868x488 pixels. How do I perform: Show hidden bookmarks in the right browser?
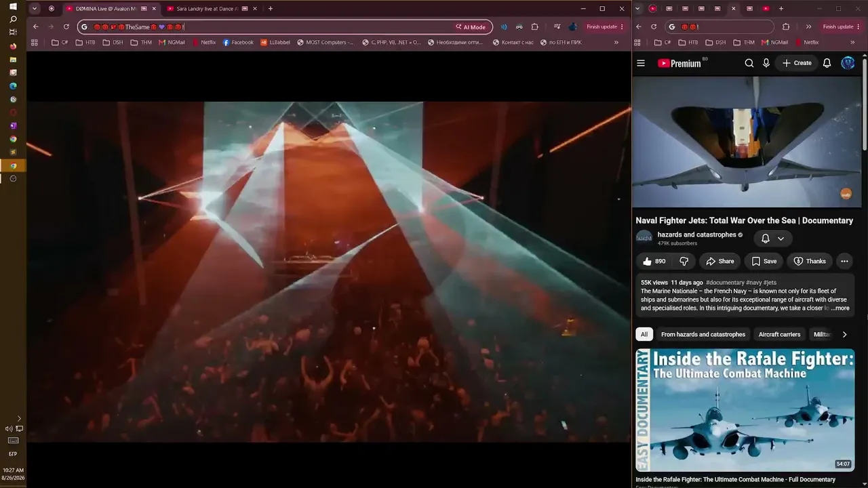point(852,42)
